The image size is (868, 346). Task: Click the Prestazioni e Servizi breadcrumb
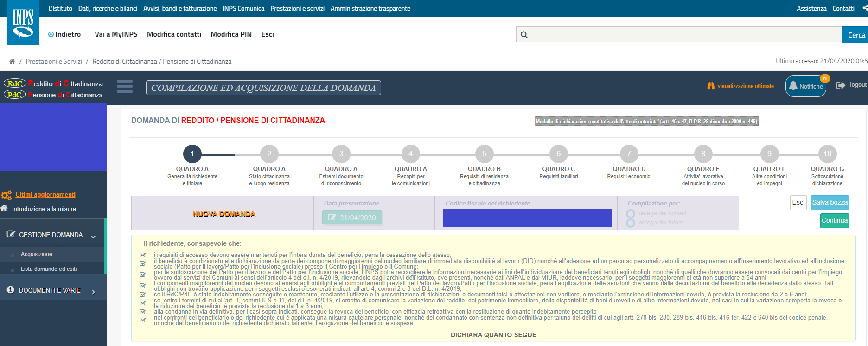pos(54,61)
